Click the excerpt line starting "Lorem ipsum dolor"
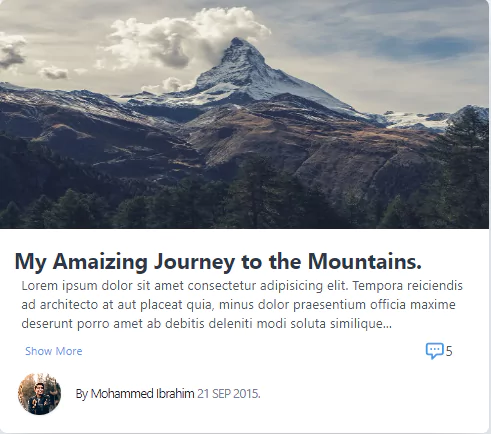Image resolution: width=491 pixels, height=434 pixels. tap(242, 286)
